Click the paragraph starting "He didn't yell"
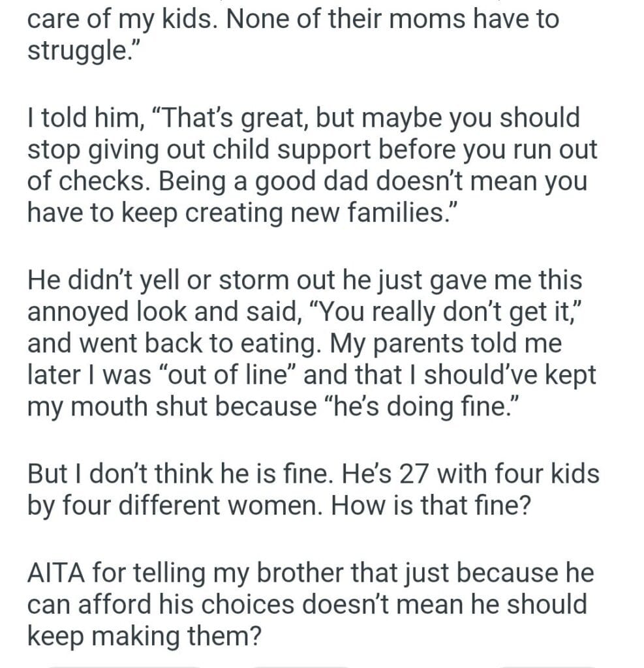The width and height of the screenshot is (644, 668). 307,342
